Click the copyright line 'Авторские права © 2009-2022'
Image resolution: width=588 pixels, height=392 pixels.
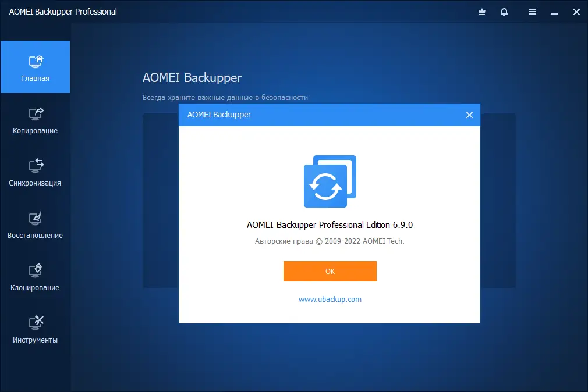click(x=307, y=241)
